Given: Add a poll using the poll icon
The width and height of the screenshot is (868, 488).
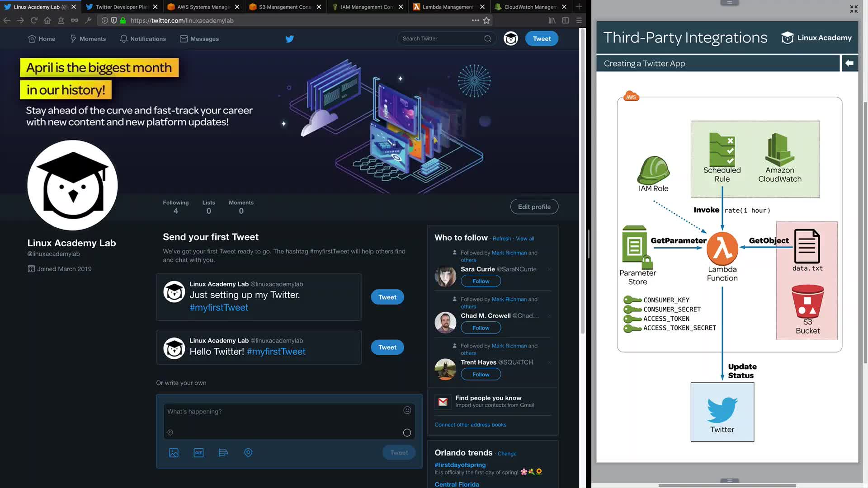Looking at the screenshot, I should pyautogui.click(x=223, y=453).
